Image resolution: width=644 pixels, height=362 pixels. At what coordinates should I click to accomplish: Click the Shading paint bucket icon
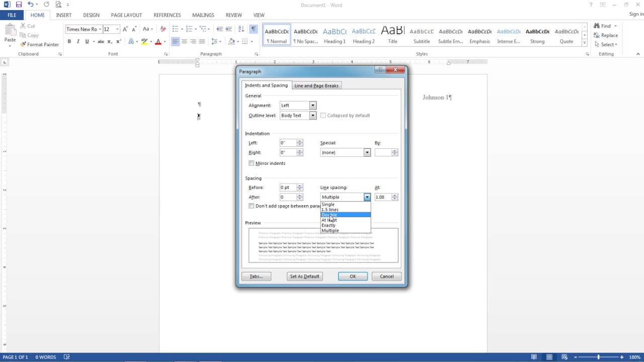pyautogui.click(x=231, y=42)
